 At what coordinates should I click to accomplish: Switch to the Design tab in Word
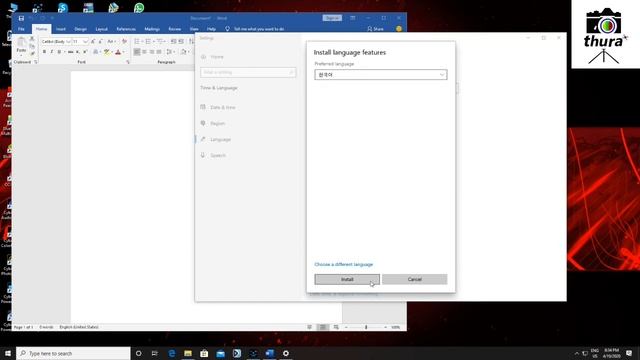80,29
